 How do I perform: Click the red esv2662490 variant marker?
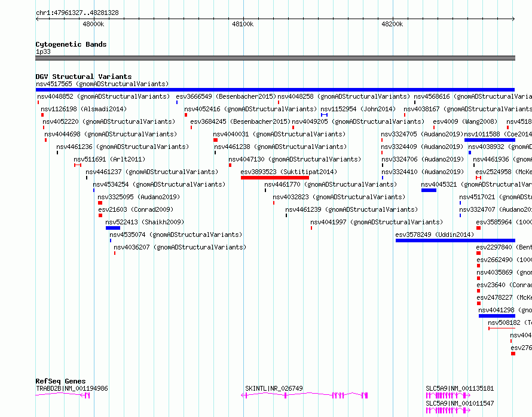478,266
